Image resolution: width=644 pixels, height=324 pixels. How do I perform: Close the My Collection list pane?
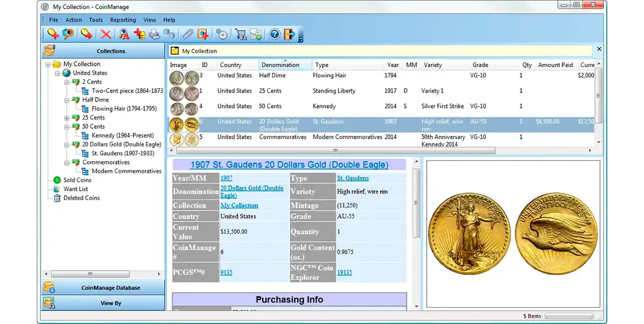coord(599,49)
